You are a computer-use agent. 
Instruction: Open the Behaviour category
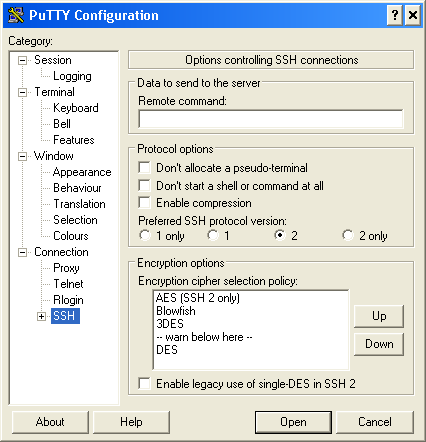(77, 188)
